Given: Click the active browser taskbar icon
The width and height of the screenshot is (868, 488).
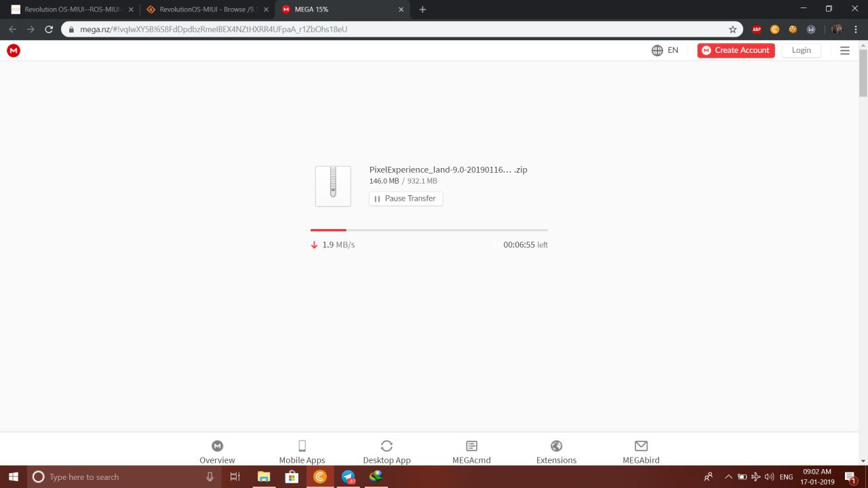Looking at the screenshot, I should (x=320, y=476).
